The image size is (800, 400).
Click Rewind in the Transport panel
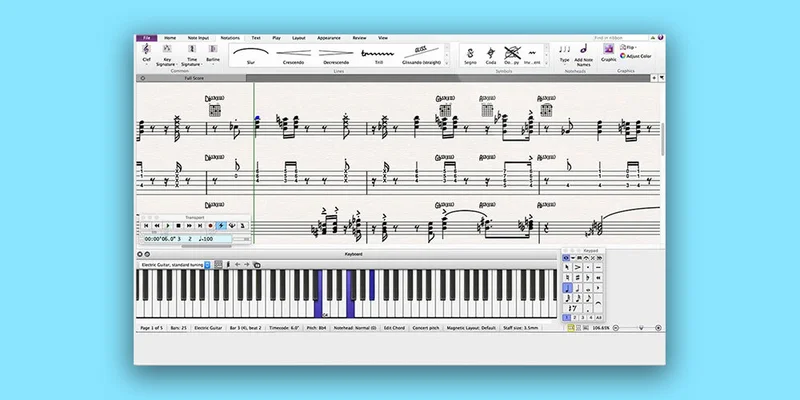[x=157, y=226]
